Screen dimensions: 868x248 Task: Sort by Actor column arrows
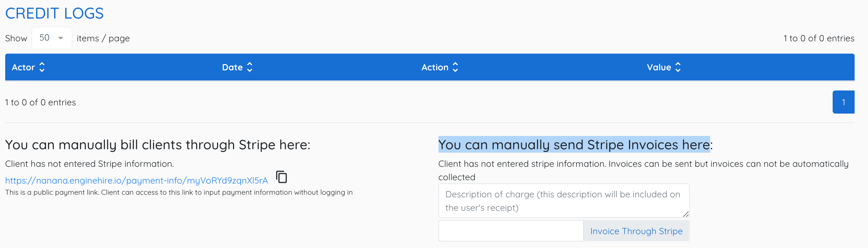point(42,67)
